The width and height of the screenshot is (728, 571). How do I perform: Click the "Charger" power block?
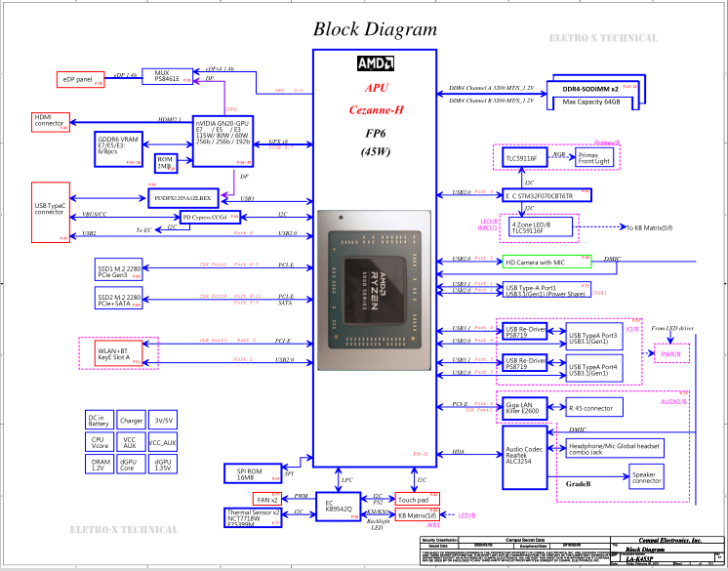pos(131,420)
